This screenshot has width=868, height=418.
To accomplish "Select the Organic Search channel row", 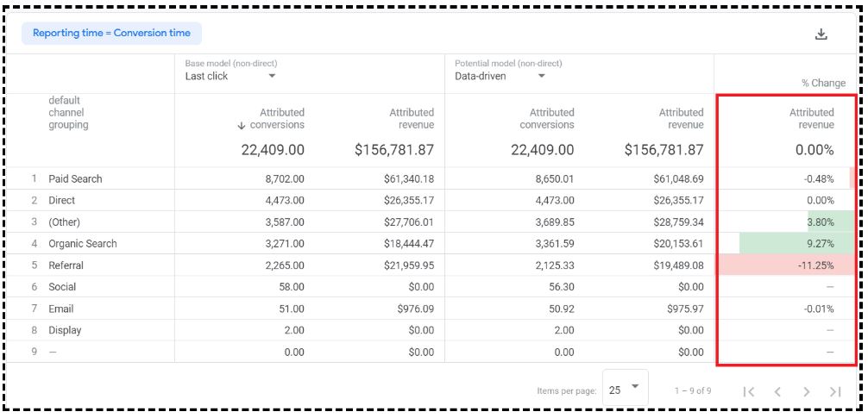I will [83, 244].
